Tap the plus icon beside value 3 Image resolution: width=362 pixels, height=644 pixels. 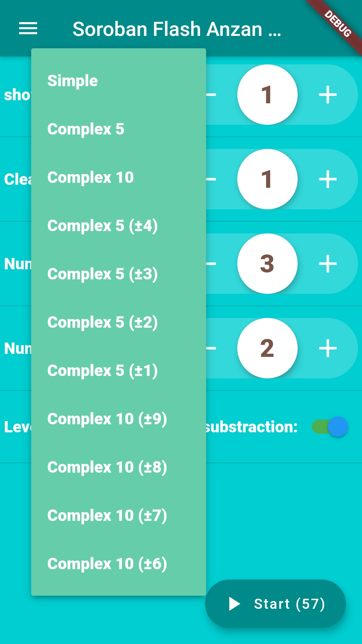pyautogui.click(x=327, y=264)
